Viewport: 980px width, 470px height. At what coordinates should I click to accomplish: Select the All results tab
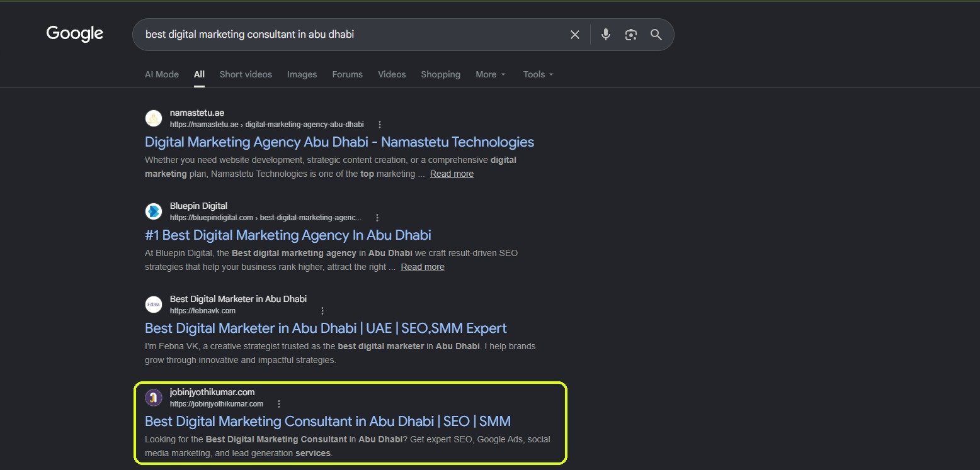tap(199, 74)
